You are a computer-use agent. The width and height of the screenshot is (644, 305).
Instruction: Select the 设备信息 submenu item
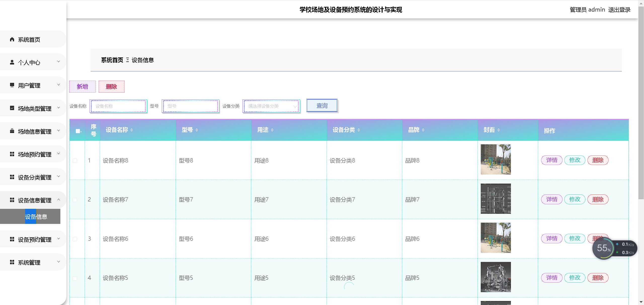36,217
